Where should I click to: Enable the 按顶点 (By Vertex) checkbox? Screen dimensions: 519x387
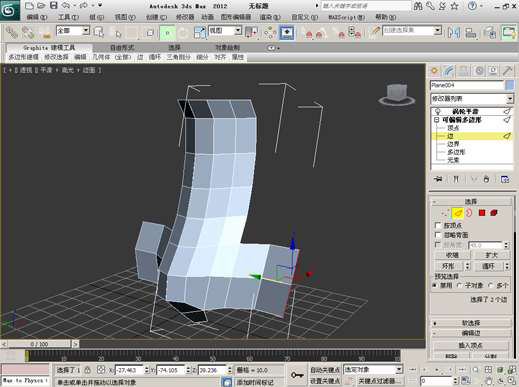point(438,226)
